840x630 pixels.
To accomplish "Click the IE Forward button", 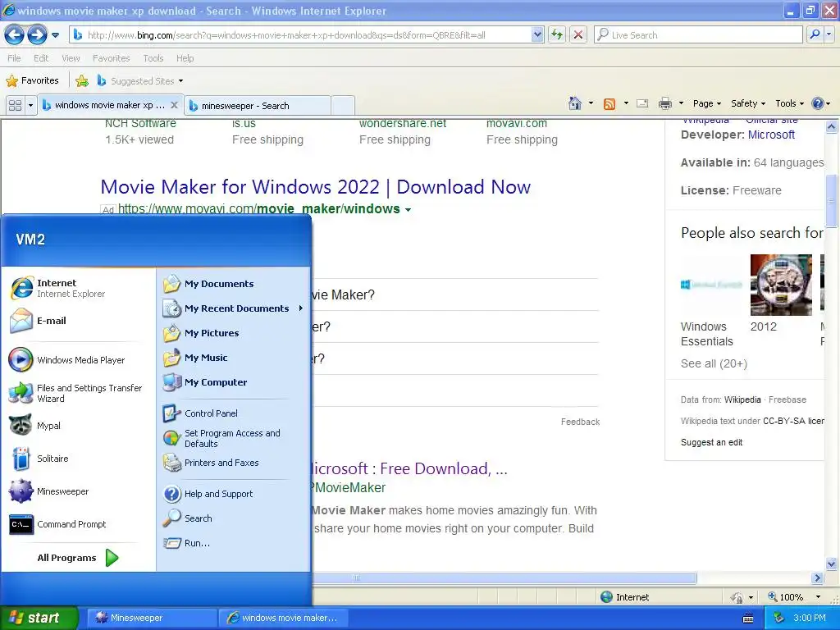I will 36,35.
